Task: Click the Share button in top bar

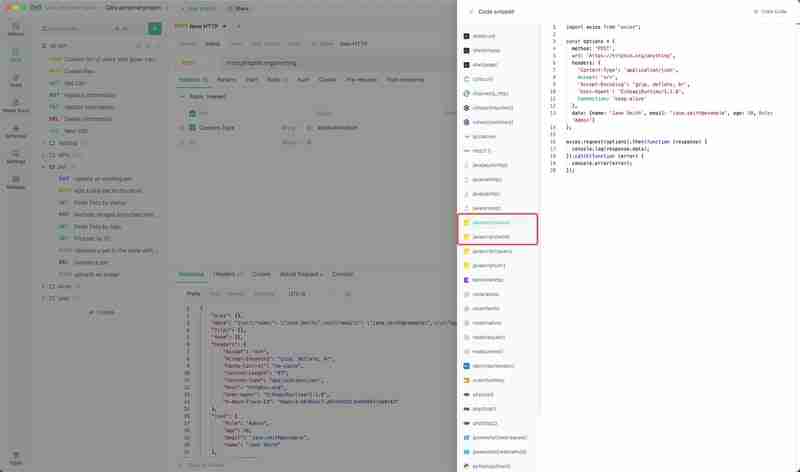Action: click(239, 9)
